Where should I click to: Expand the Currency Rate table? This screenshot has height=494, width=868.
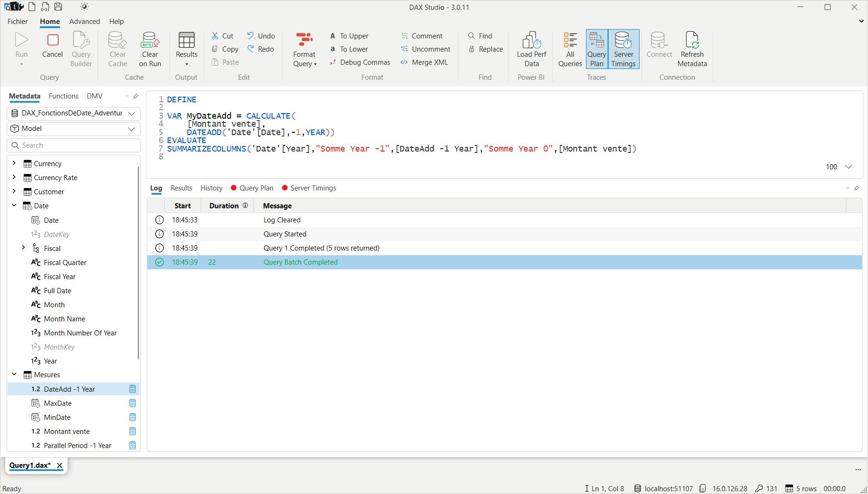(14, 177)
